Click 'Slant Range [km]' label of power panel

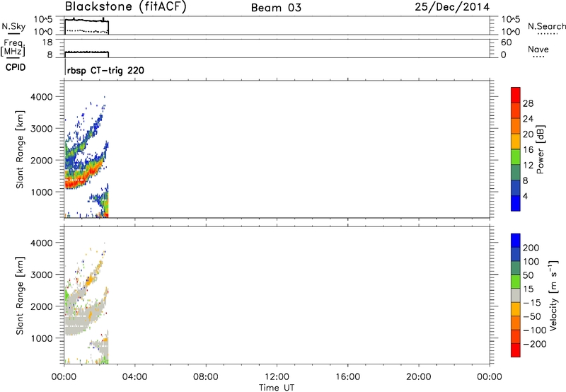20,149
